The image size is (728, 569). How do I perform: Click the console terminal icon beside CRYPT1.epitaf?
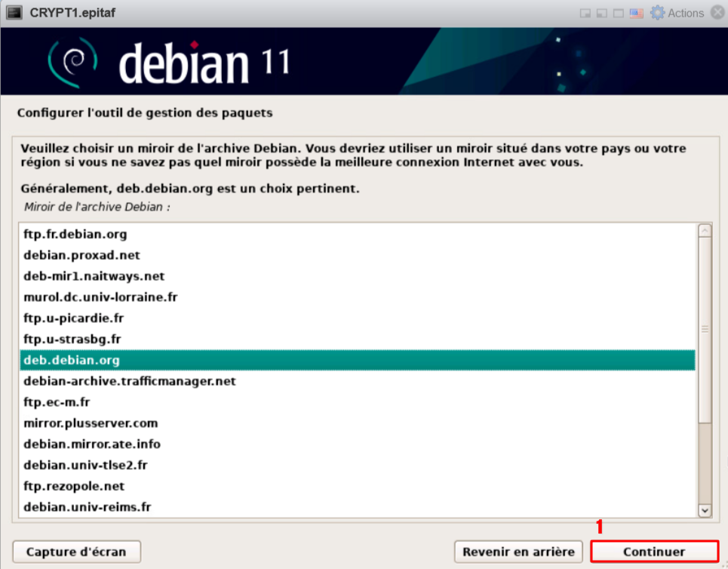point(14,13)
